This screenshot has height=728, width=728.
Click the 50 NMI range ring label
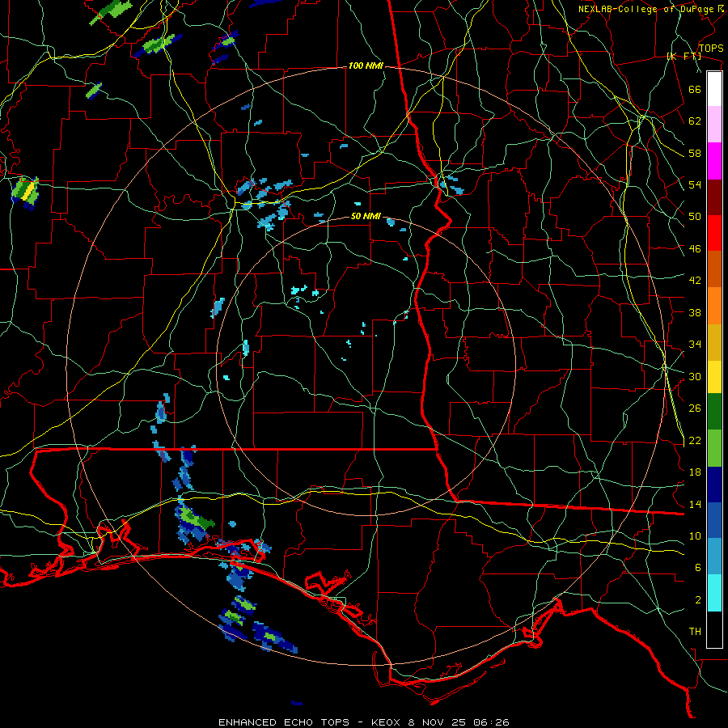366,216
